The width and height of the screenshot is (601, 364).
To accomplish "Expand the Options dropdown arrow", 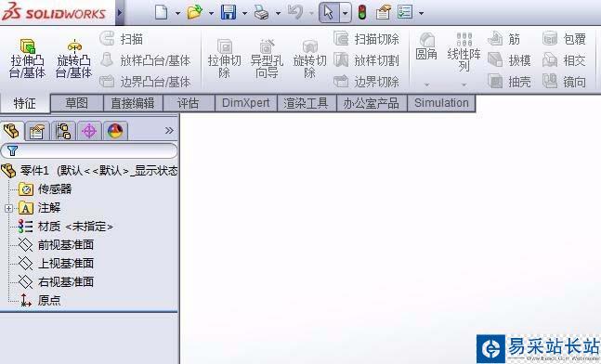I will point(421,13).
